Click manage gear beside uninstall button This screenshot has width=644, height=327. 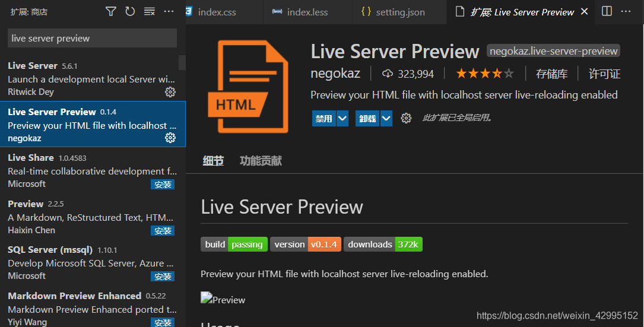click(x=406, y=118)
